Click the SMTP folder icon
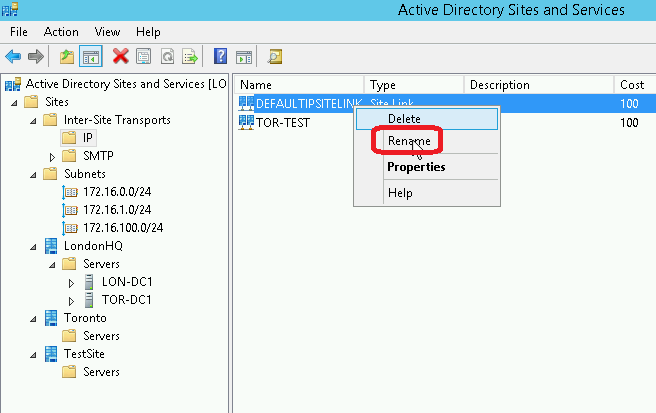The image size is (656, 413). [69, 156]
